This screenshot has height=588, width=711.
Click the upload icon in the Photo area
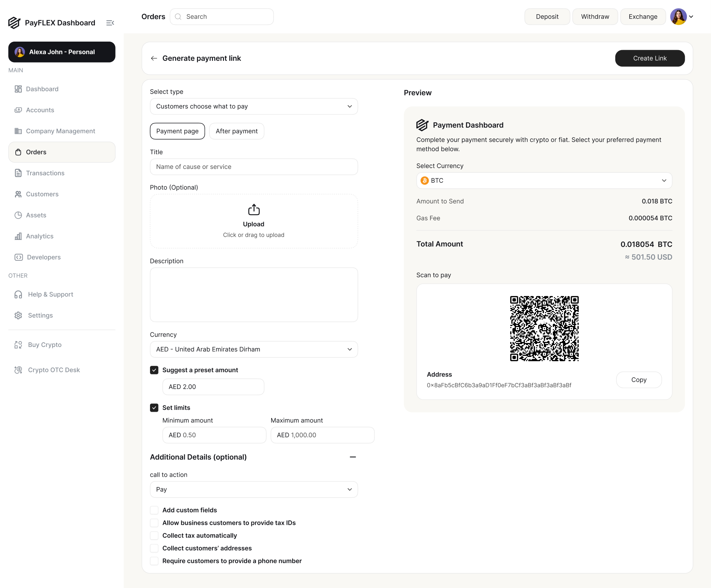pyautogui.click(x=253, y=210)
